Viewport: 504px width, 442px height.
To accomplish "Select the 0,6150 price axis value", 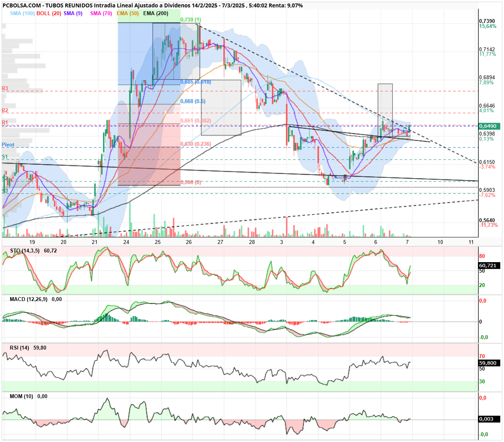I will pos(487,162).
